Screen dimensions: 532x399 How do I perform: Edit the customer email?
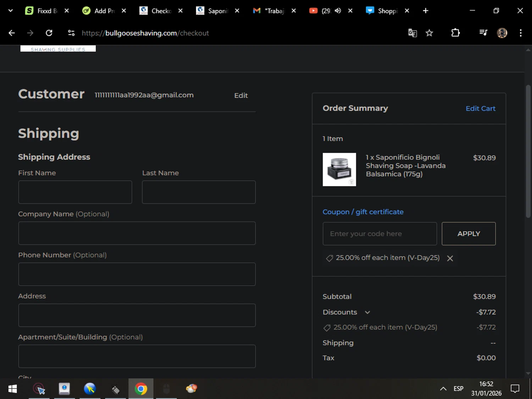click(241, 95)
